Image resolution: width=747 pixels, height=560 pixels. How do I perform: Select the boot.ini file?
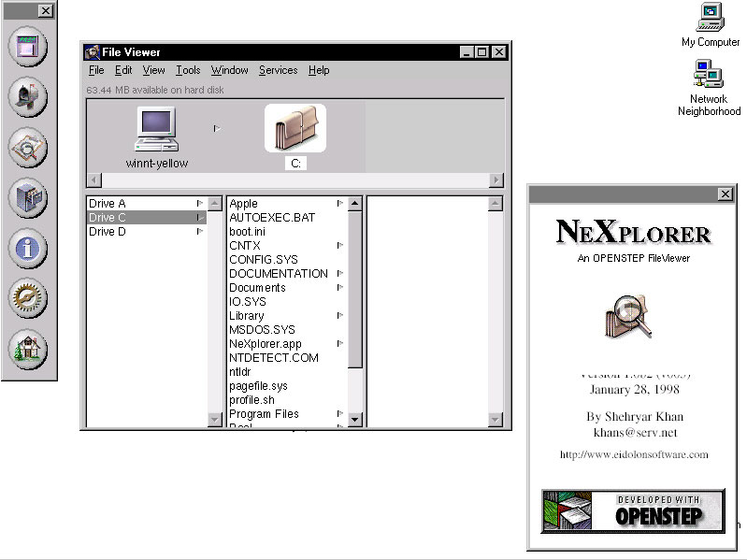(x=247, y=232)
